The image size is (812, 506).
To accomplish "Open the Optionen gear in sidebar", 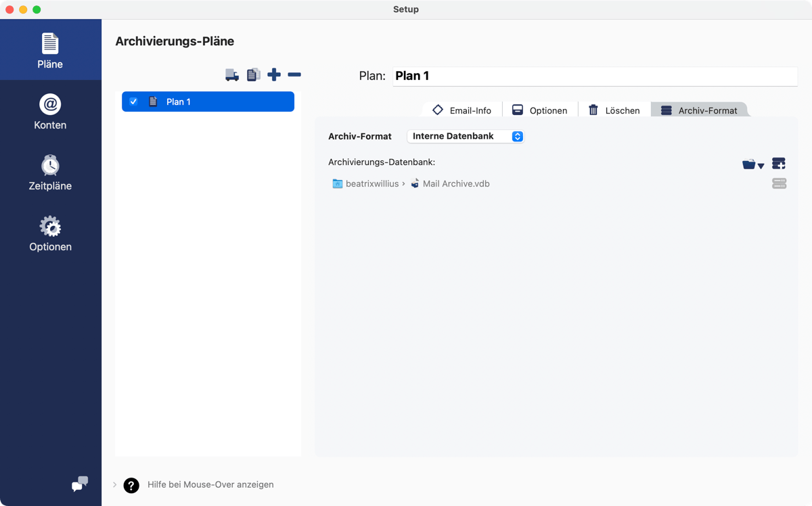I will coord(50,233).
